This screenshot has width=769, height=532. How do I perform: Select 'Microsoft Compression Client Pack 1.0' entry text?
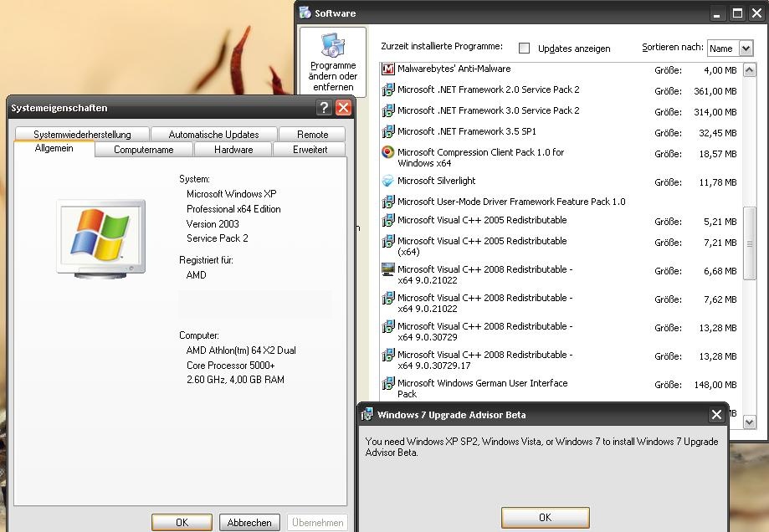480,157
